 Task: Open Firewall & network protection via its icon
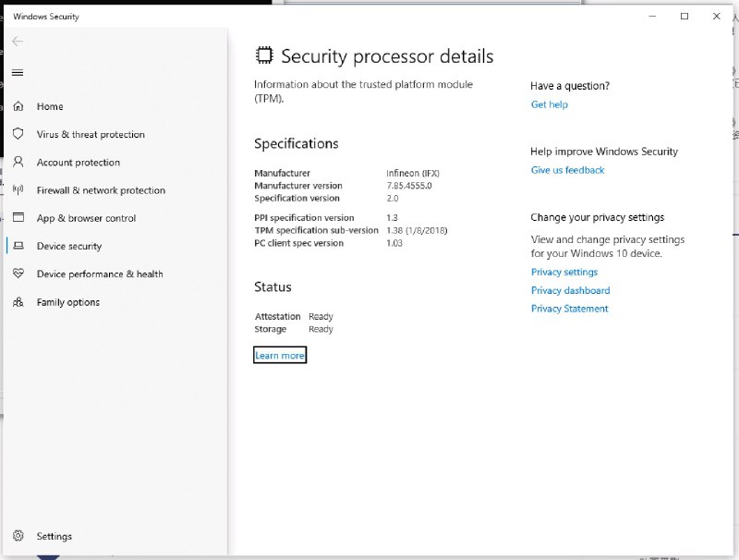[18, 189]
